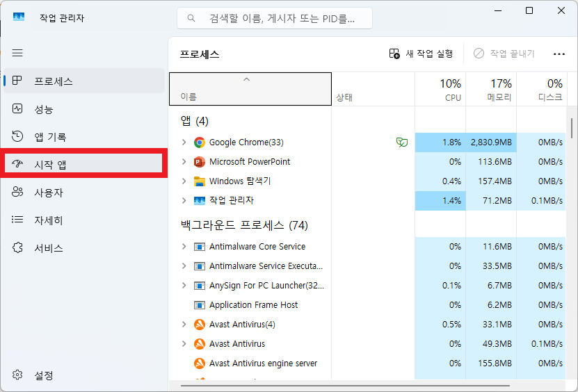Expand Antimalware Service Executable row
The image size is (578, 392).
click(184, 266)
